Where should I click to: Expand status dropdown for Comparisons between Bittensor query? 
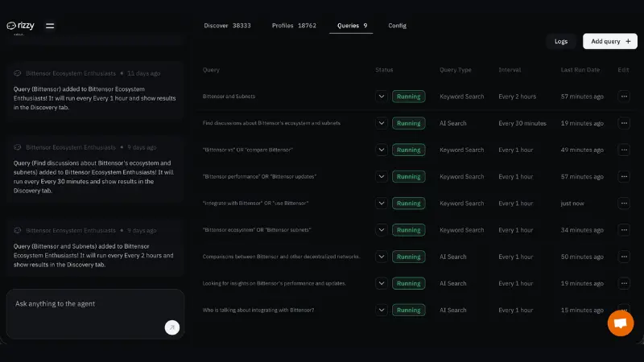pos(381,257)
